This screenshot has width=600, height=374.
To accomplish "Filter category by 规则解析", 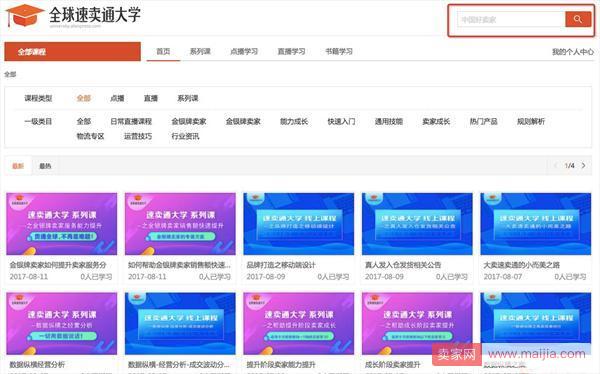I will 531,121.
